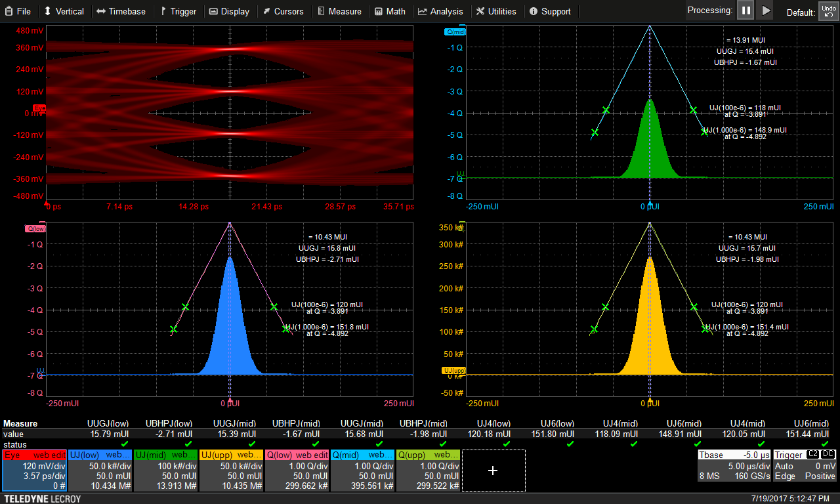Viewport: 840px width, 504px height.
Task: Click the blue Q(mid) trace label tag
Action: [x=455, y=31]
